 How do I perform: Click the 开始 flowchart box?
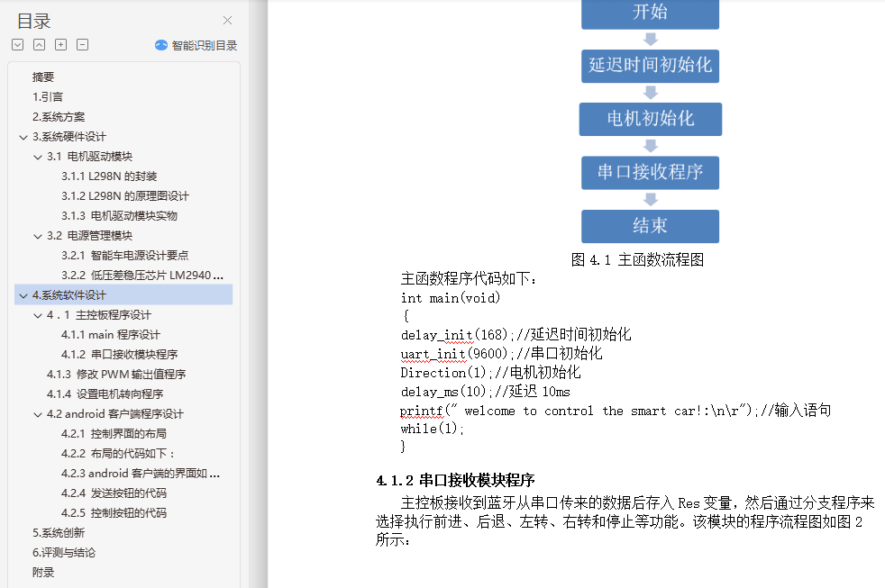pyautogui.click(x=650, y=14)
